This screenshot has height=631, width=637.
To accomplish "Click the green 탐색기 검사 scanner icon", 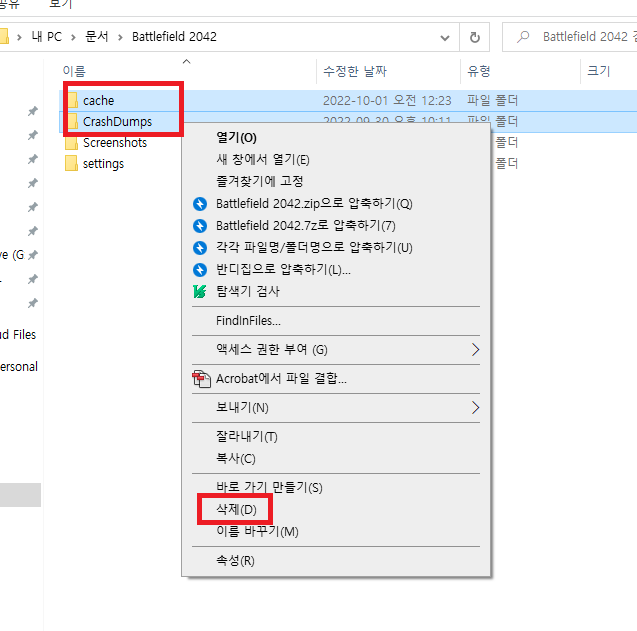I will [199, 291].
